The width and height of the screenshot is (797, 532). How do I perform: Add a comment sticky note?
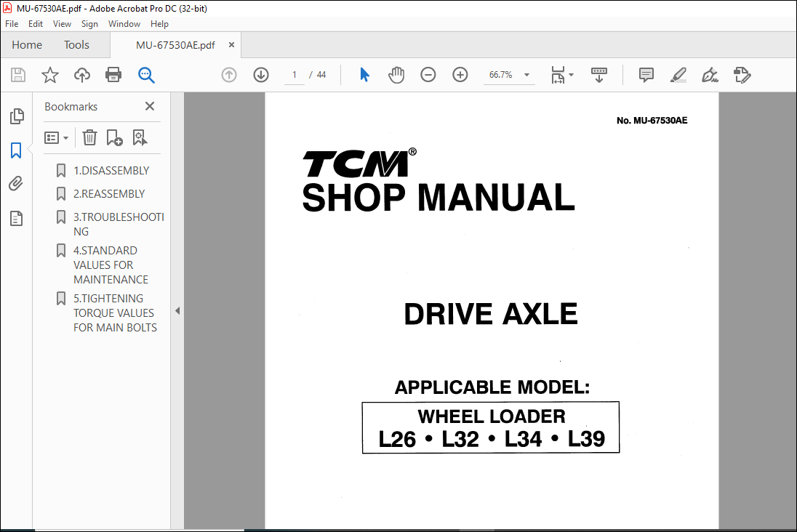[x=646, y=75]
